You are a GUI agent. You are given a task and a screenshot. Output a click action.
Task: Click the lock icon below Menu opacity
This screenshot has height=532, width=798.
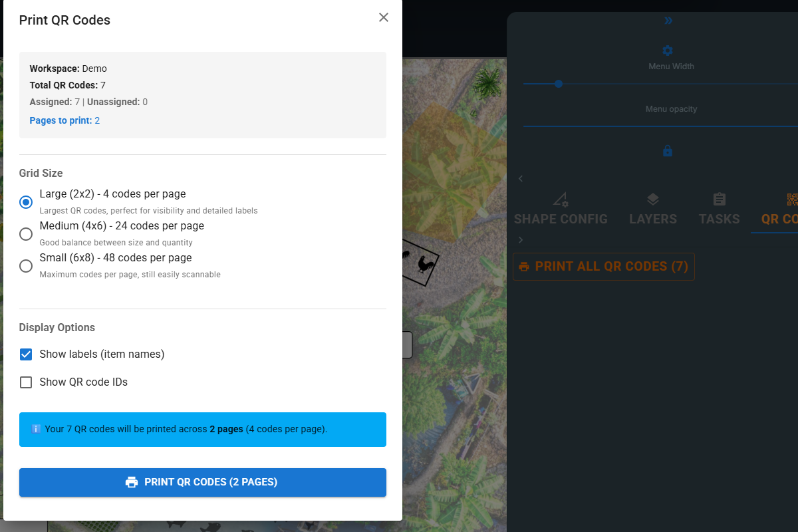667,150
